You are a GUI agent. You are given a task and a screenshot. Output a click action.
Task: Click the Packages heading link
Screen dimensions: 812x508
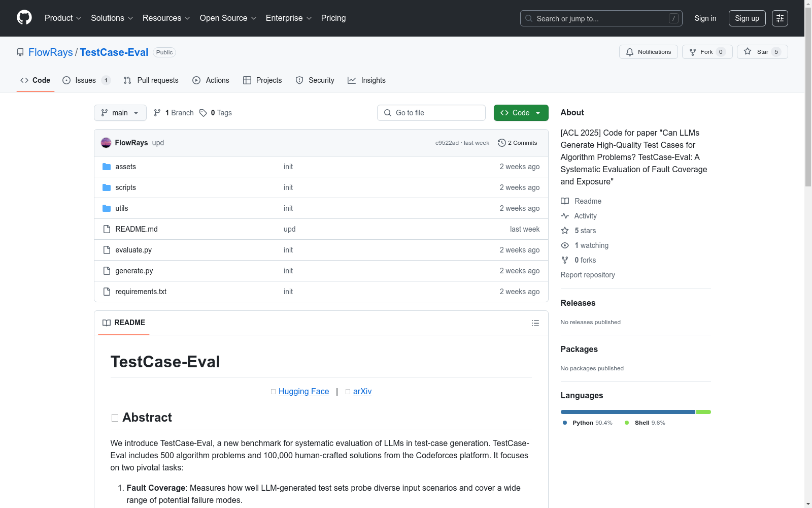579,349
